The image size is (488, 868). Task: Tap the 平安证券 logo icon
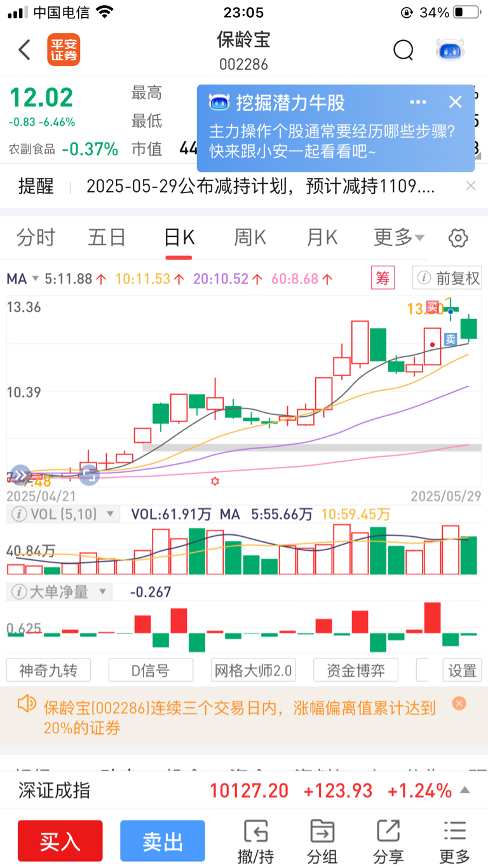pyautogui.click(x=64, y=50)
